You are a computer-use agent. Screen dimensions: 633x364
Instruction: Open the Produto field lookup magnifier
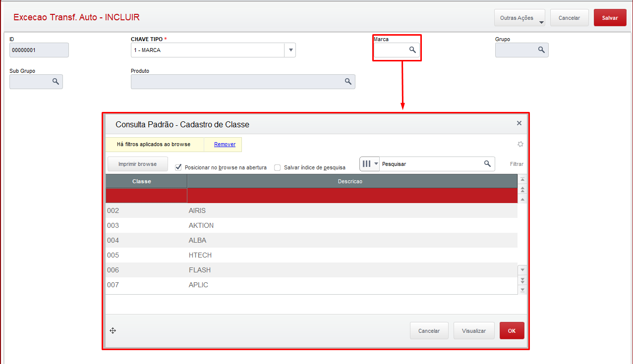coord(348,82)
